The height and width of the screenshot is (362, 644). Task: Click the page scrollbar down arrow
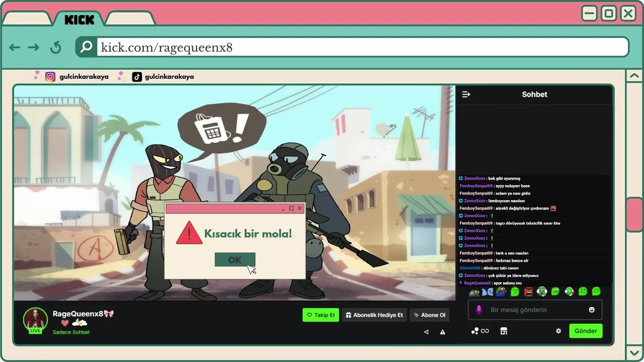(634, 352)
